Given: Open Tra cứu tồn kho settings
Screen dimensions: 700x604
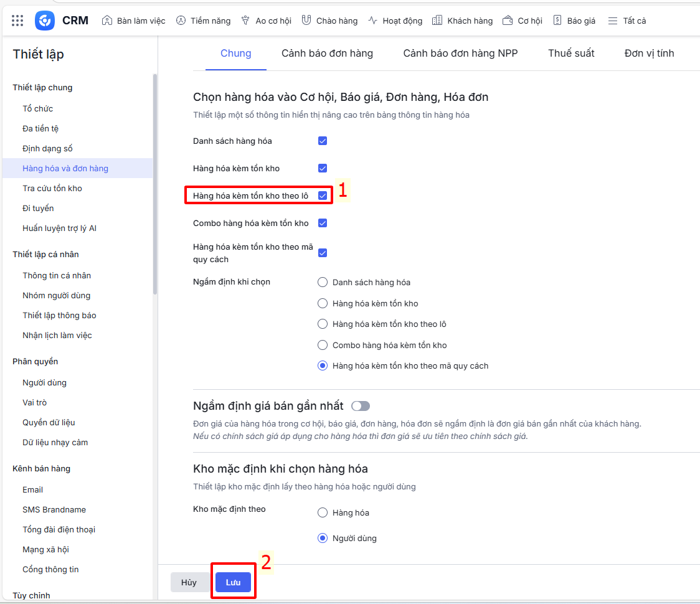Looking at the screenshot, I should (52, 188).
